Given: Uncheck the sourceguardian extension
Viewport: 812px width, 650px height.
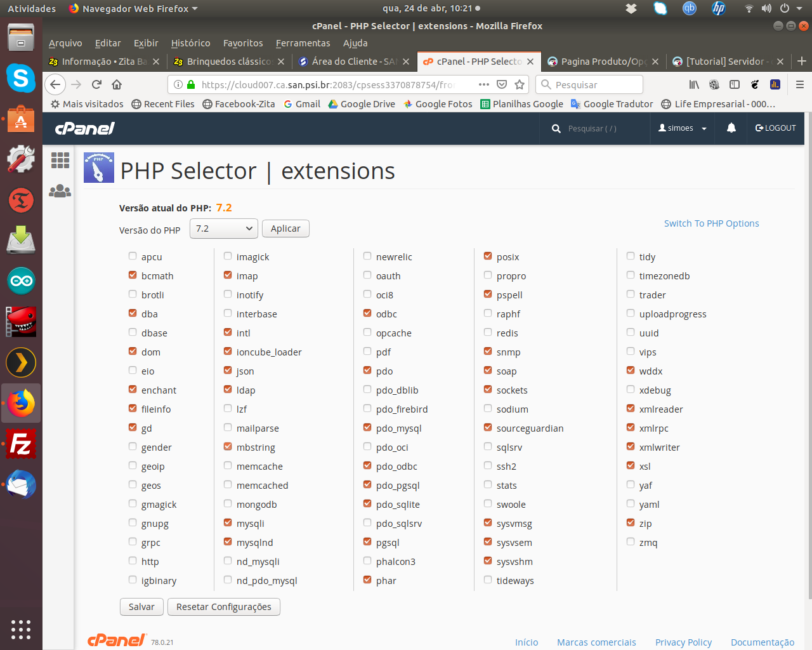Looking at the screenshot, I should click(488, 427).
